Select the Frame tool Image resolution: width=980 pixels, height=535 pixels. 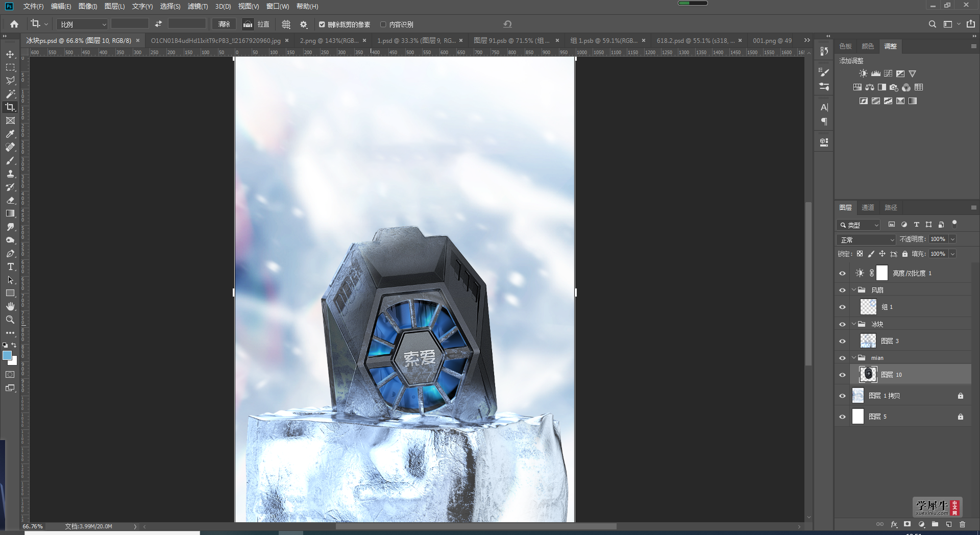pyautogui.click(x=10, y=120)
